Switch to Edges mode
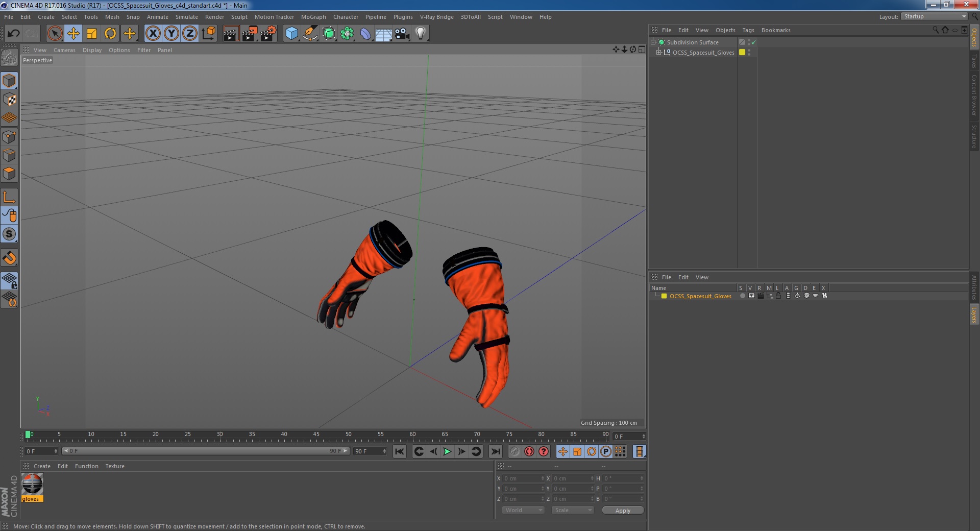The width and height of the screenshot is (980, 531). click(x=9, y=155)
